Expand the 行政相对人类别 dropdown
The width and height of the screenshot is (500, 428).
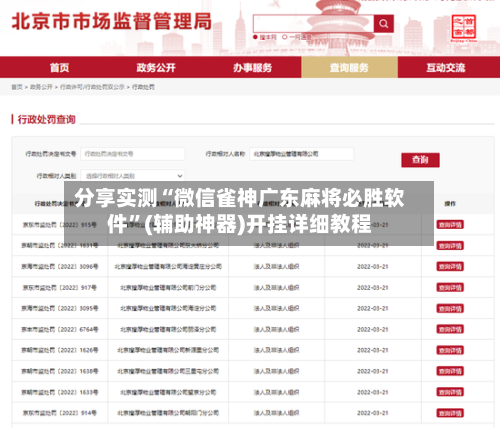133,176
